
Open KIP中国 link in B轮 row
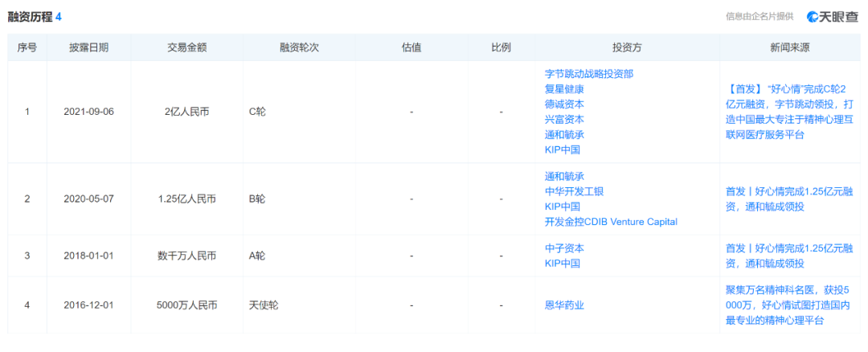563,207
